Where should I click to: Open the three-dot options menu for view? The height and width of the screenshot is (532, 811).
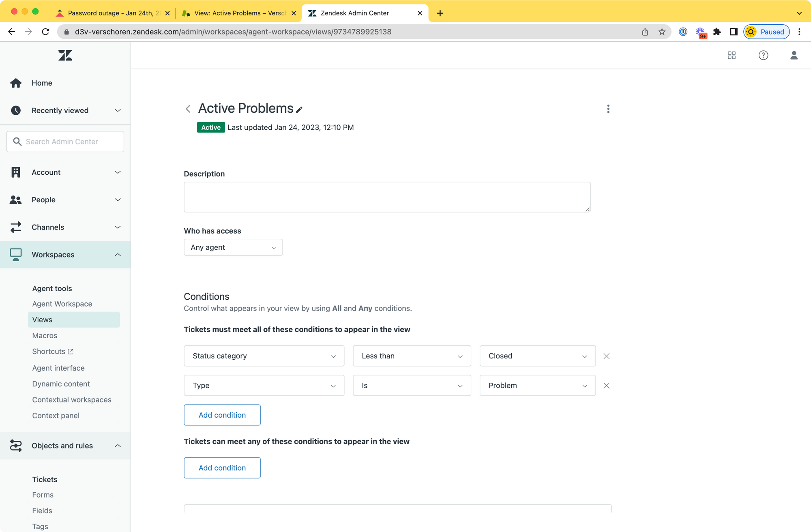point(608,109)
